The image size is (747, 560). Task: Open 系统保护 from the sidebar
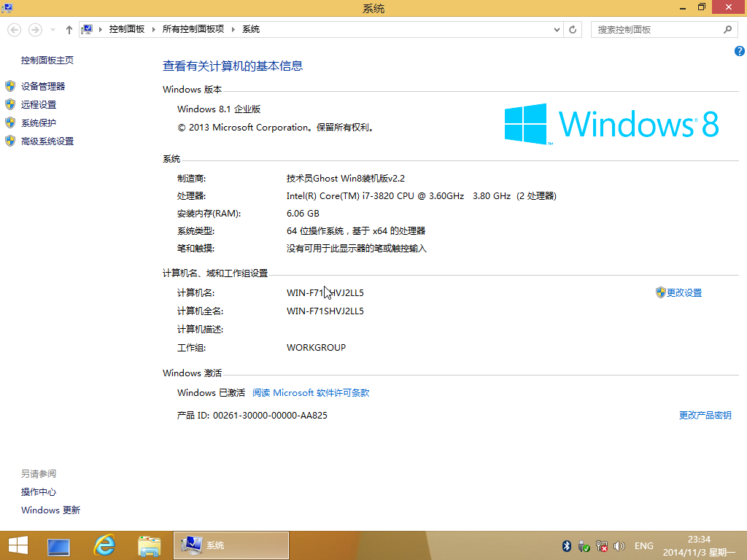click(39, 122)
